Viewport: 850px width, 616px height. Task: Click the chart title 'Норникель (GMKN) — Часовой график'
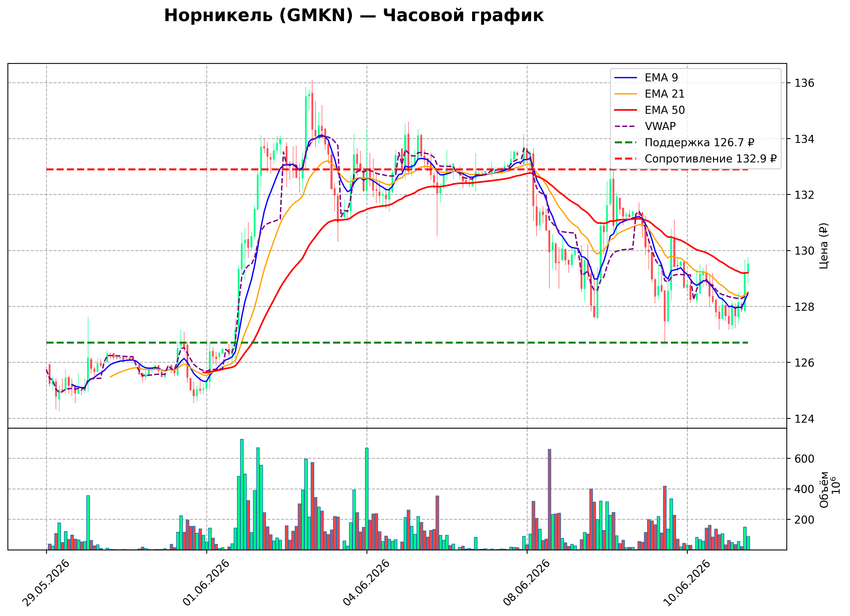click(x=354, y=16)
